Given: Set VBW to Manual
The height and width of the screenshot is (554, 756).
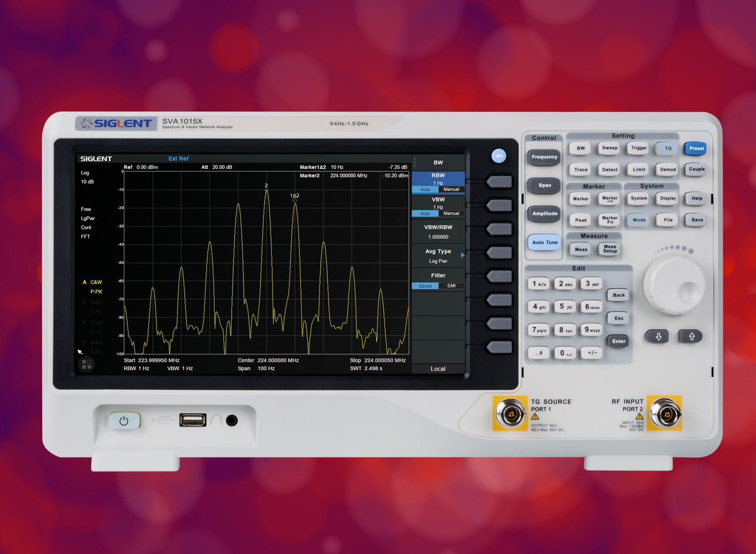Looking at the screenshot, I should coord(451,213).
